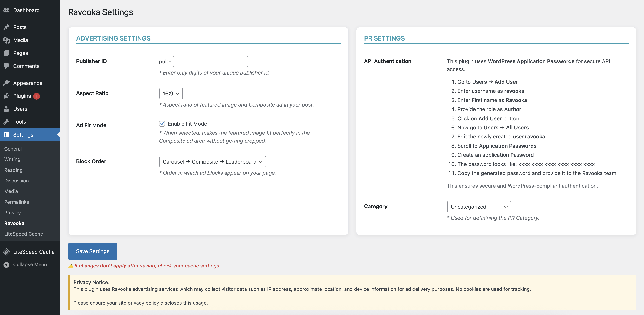This screenshot has height=315, width=644.
Task: Open the Permalinks settings submenu item
Action: [17, 202]
